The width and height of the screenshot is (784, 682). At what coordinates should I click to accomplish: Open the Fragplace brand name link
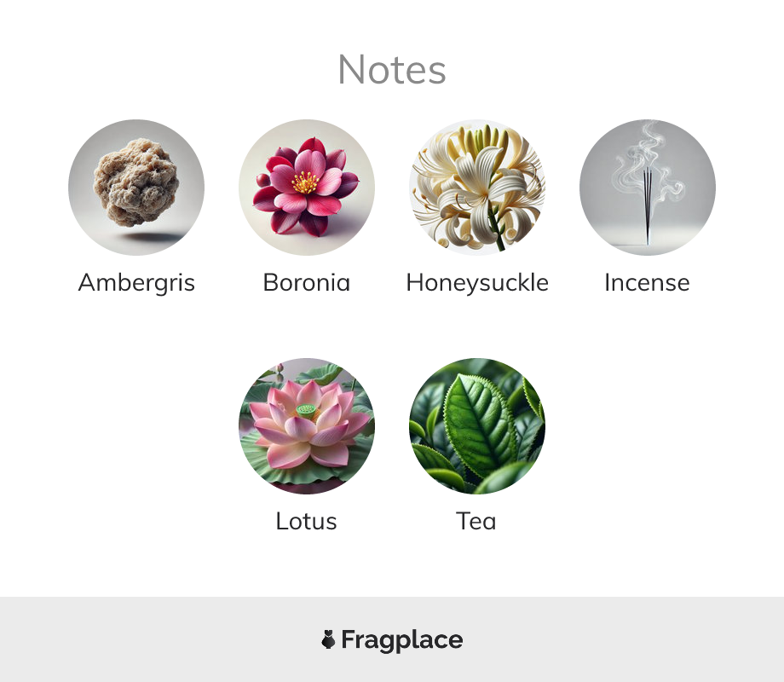[x=402, y=640]
